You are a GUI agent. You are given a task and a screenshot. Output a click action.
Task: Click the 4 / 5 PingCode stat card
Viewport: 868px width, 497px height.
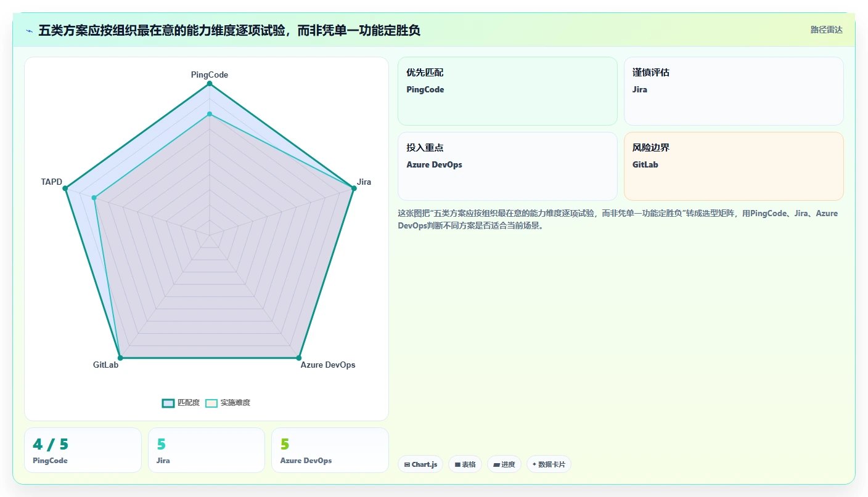(x=83, y=450)
